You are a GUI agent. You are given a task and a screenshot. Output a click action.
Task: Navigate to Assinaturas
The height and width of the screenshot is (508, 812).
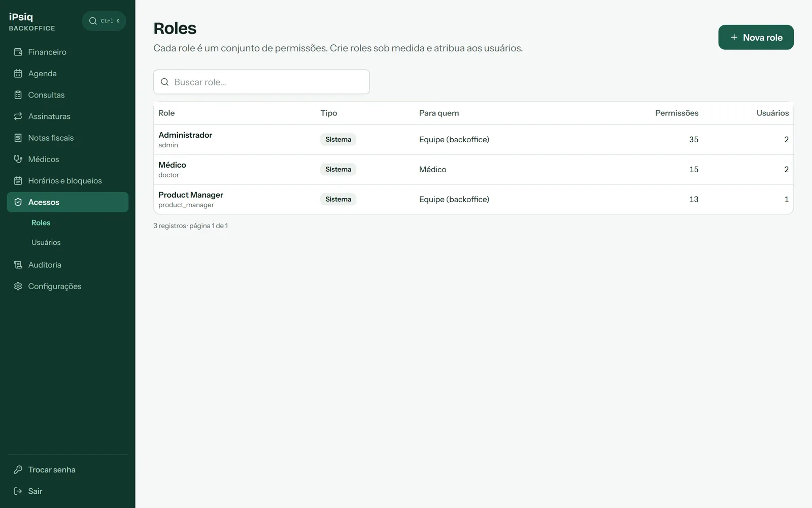pos(67,116)
